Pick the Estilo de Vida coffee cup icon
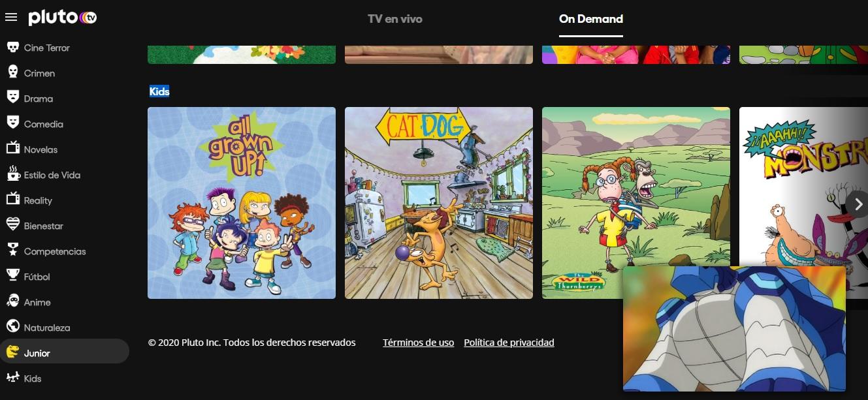This screenshot has height=400, width=868. [12, 175]
